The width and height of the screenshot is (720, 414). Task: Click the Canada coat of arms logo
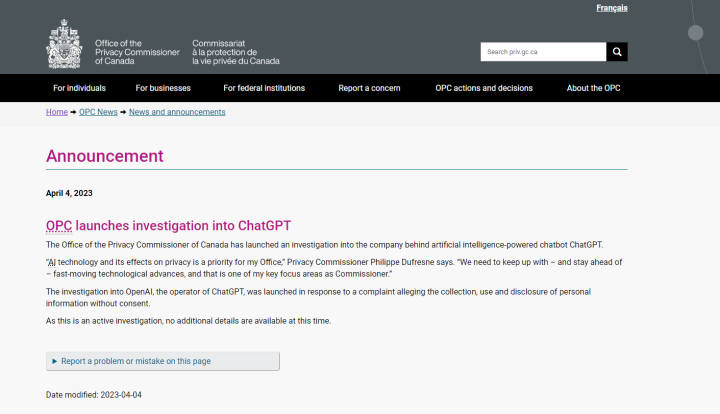point(64,44)
